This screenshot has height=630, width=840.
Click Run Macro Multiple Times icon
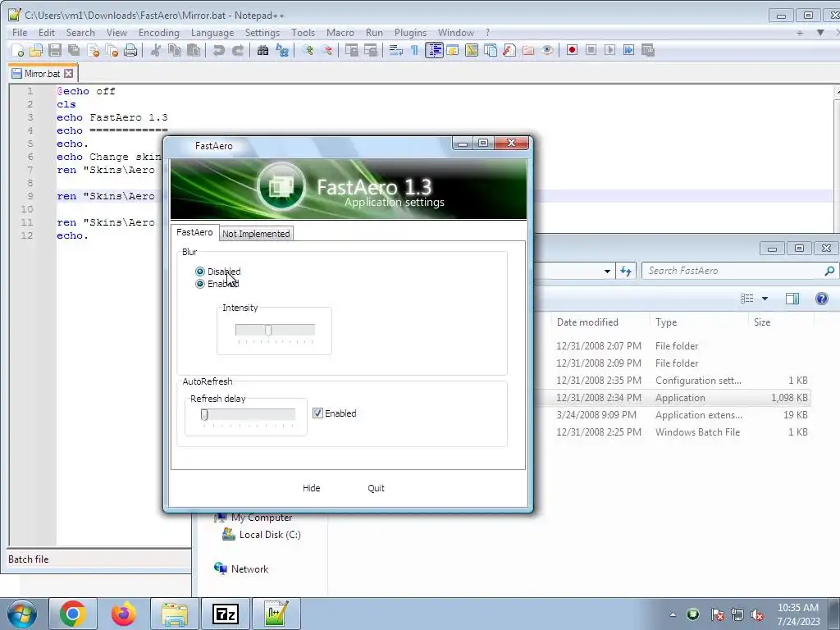click(x=628, y=50)
